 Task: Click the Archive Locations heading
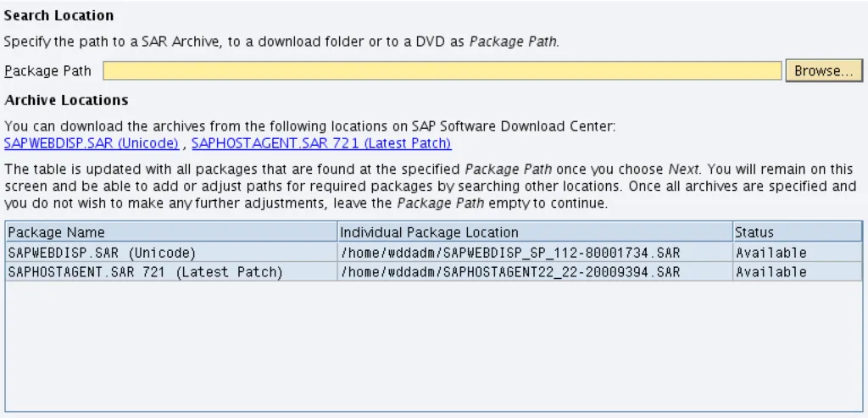click(x=66, y=100)
